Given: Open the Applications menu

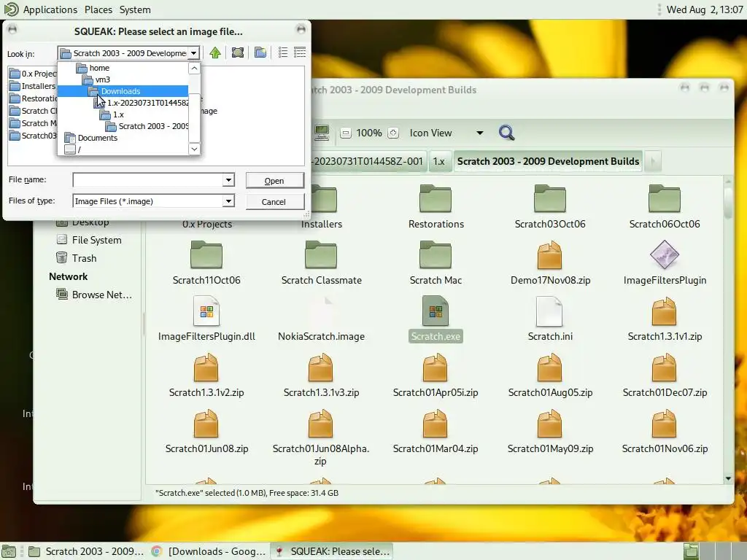Looking at the screenshot, I should (50, 9).
